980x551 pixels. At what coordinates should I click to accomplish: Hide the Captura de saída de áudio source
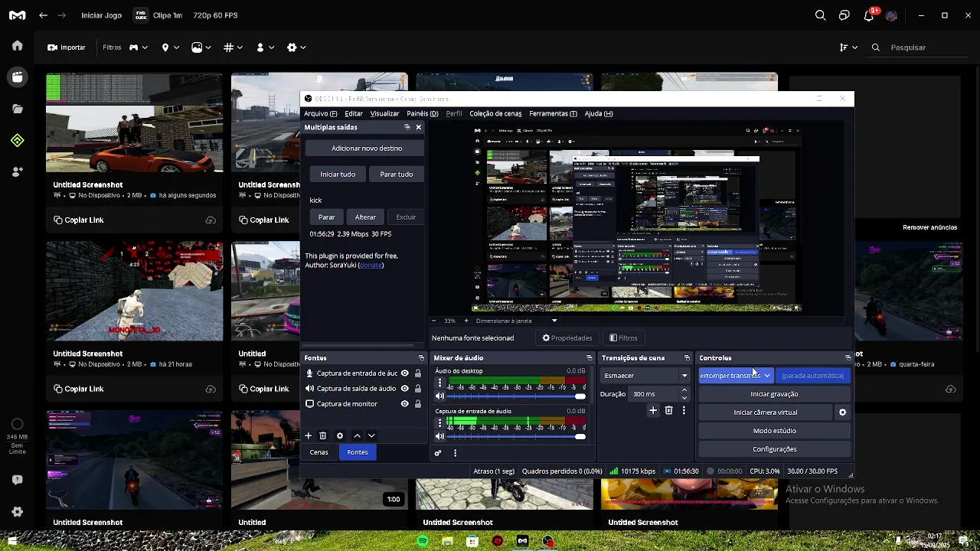point(405,389)
